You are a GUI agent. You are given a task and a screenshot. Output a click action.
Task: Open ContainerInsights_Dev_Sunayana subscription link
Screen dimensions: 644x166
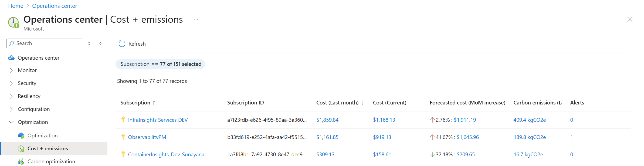[x=166, y=154]
